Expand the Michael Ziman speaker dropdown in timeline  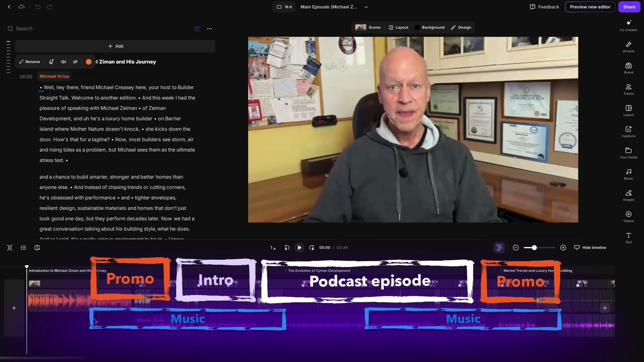tap(169, 320)
